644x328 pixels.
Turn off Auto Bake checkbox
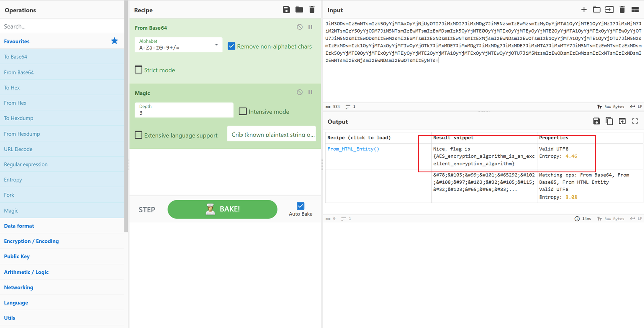pyautogui.click(x=300, y=206)
